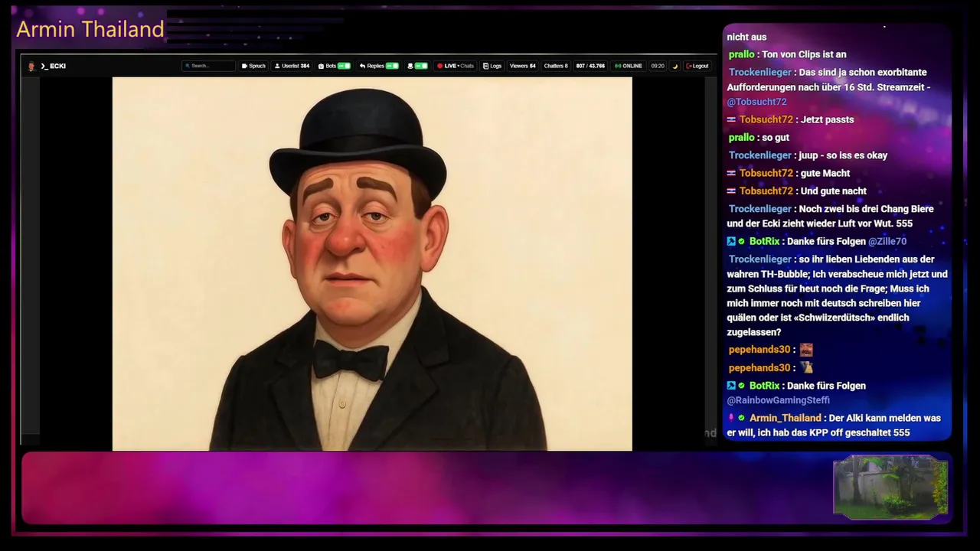The image size is (980, 551).
Task: Click the Armin_Thailand chat username
Action: 785,418
